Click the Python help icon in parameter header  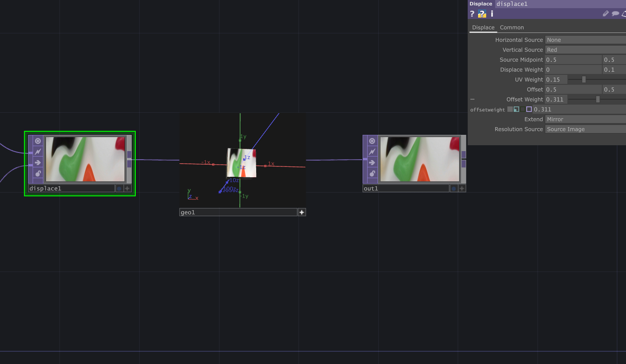click(482, 14)
